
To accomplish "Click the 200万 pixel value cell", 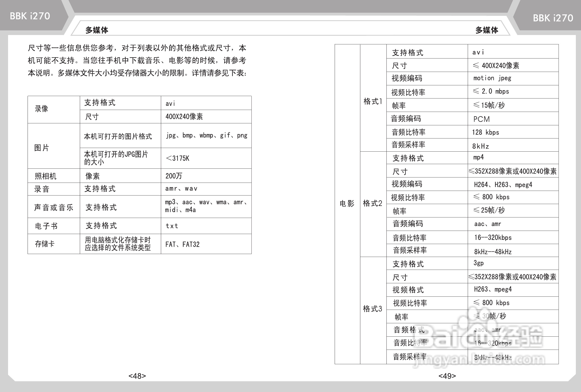I will [174, 176].
